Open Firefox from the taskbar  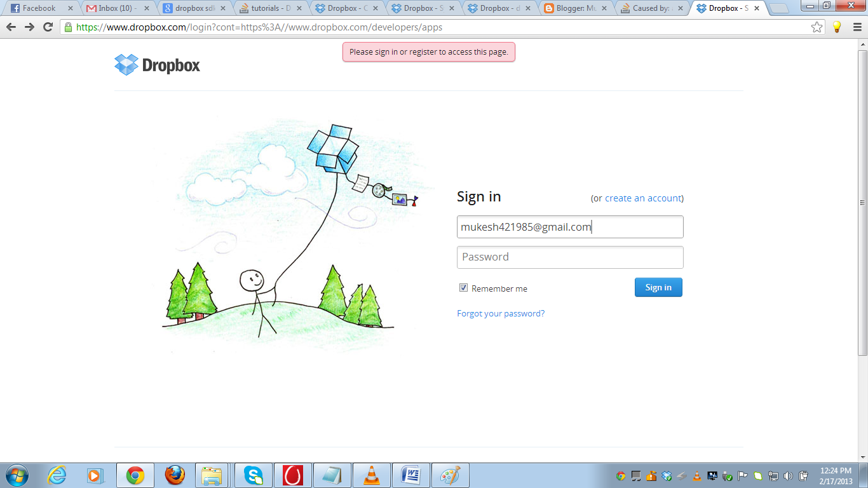tap(175, 475)
